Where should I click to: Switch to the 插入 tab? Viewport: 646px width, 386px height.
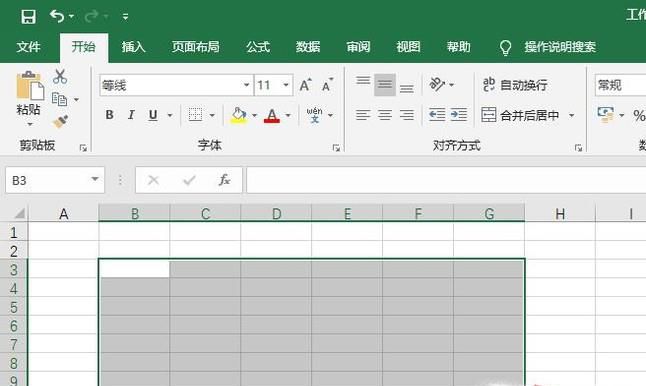click(133, 47)
